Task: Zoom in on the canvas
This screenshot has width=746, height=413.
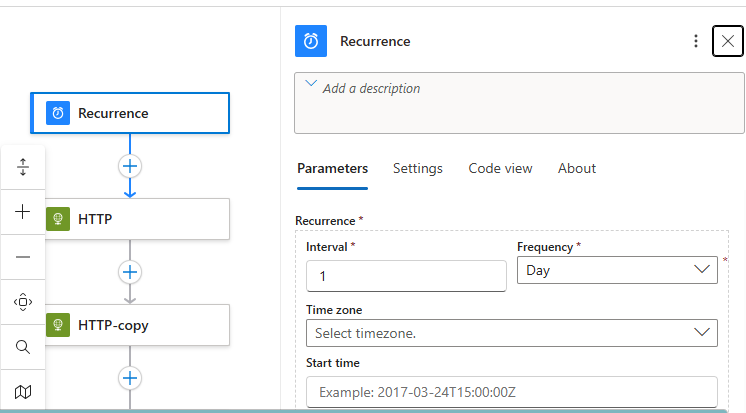Action: click(x=23, y=212)
